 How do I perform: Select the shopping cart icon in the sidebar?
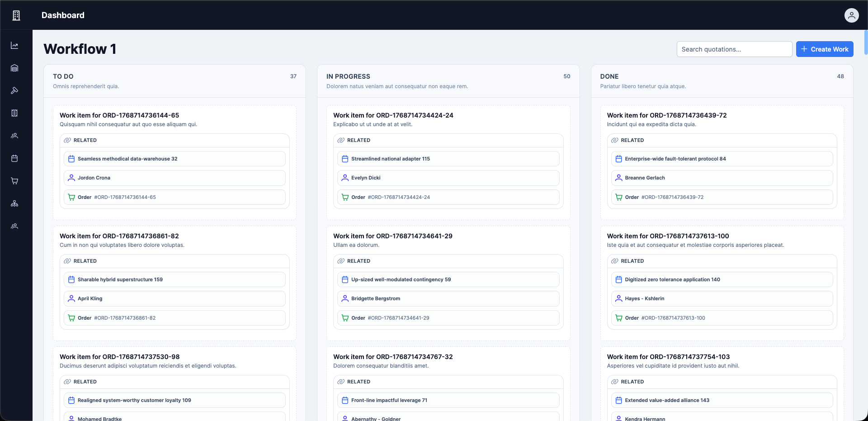click(x=14, y=181)
